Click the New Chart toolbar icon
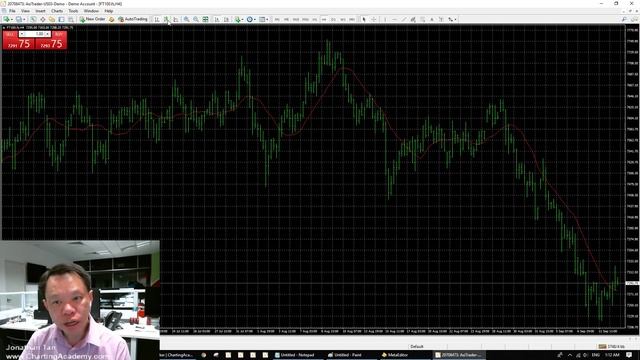640x360 pixels. (x=7, y=19)
